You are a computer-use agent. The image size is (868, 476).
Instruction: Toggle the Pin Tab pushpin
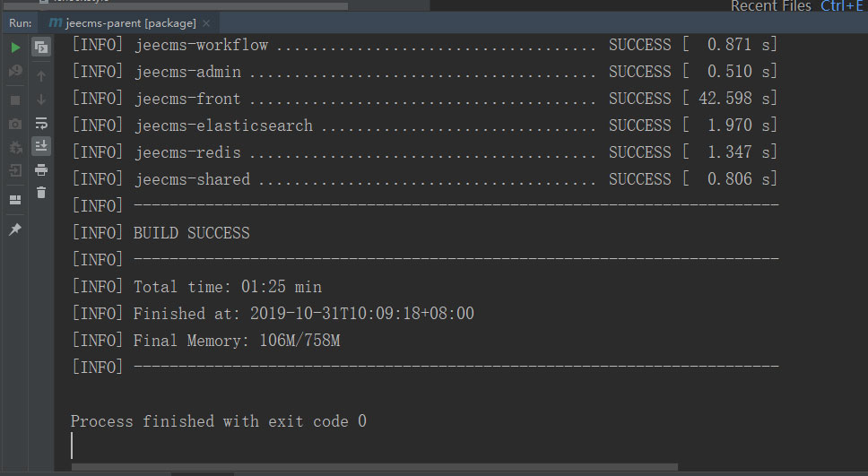pyautogui.click(x=15, y=230)
